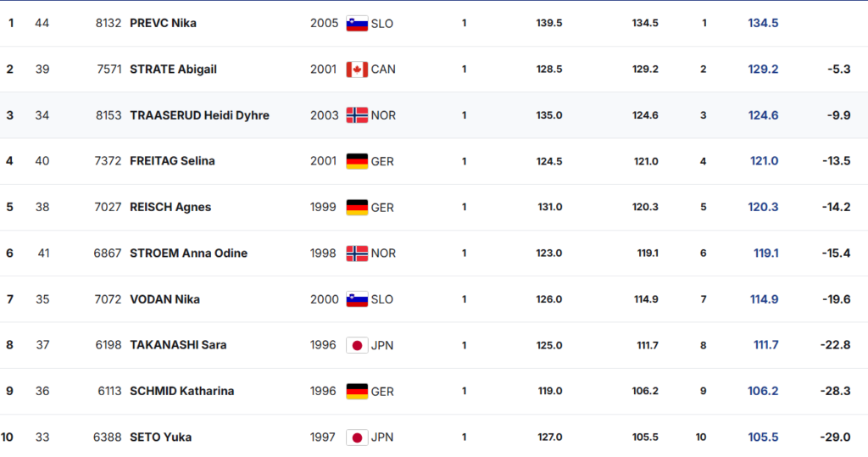Image resolution: width=868 pixels, height=457 pixels.
Task: Click total score 134.5 in blue
Action: click(x=763, y=24)
